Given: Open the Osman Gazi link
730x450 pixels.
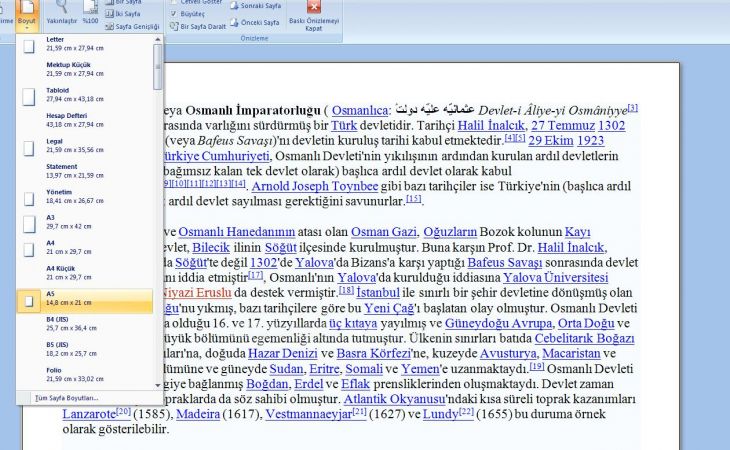Looking at the screenshot, I should (x=384, y=232).
